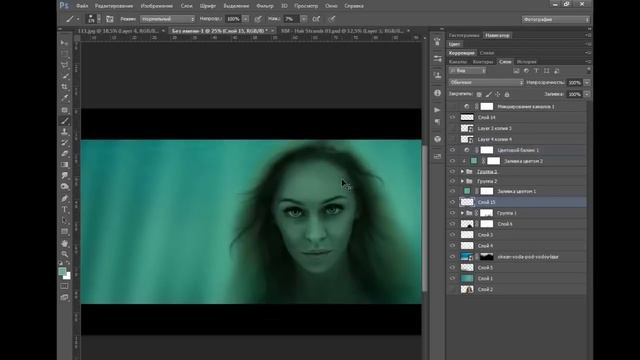Image resolution: width=640 pixels, height=360 pixels.
Task: Open layer opacity dropdown arrow
Action: (587, 82)
